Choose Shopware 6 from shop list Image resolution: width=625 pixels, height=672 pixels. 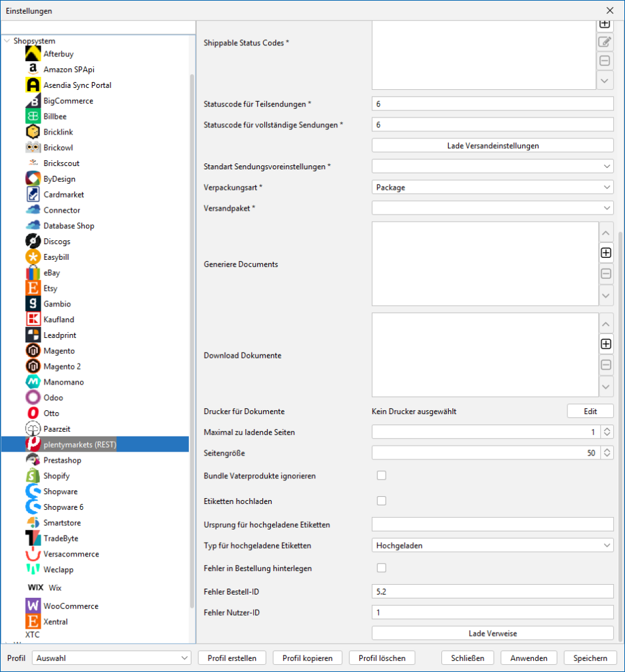pyautogui.click(x=63, y=507)
